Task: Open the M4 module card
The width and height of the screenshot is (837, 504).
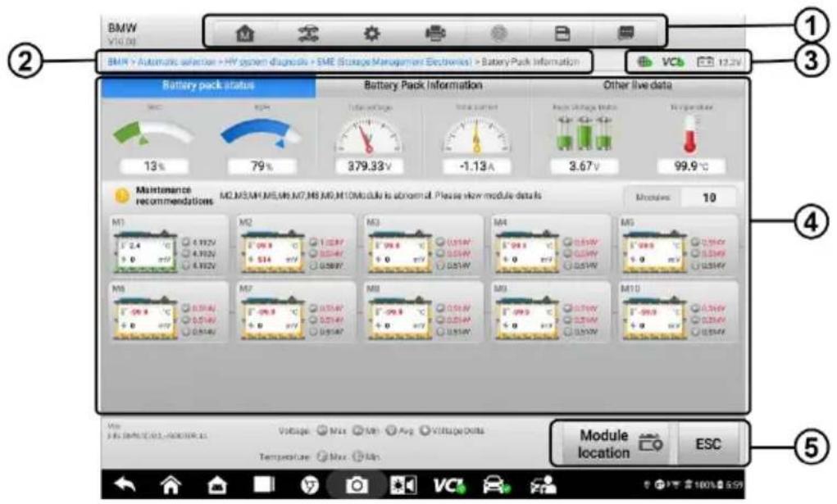Action: pyautogui.click(x=550, y=244)
